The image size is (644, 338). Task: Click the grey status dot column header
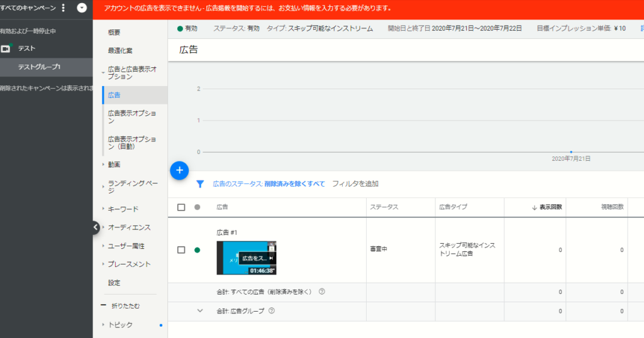coord(197,207)
